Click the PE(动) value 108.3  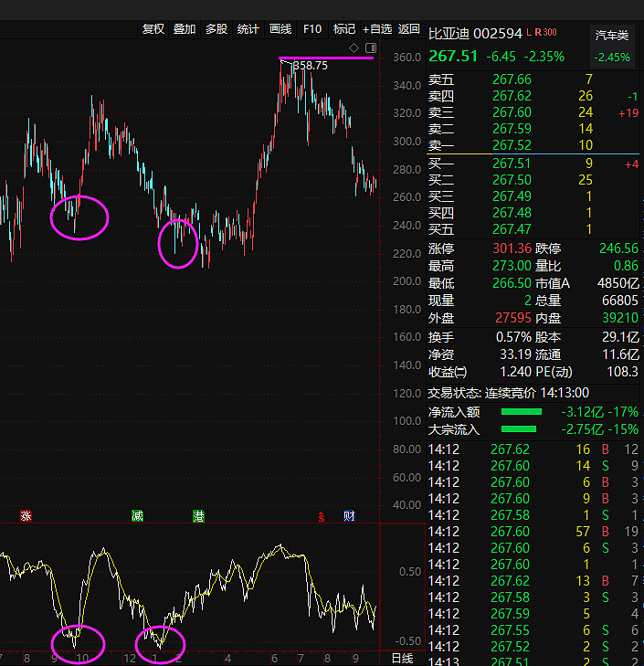[622, 372]
